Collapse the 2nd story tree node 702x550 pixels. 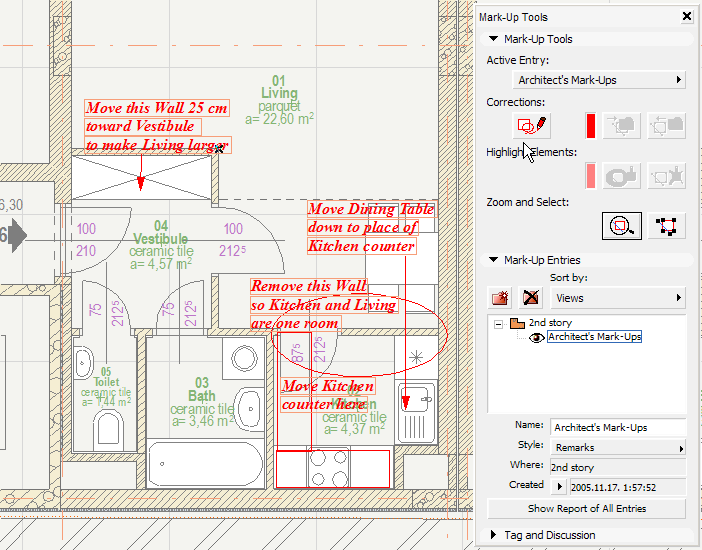click(498, 324)
